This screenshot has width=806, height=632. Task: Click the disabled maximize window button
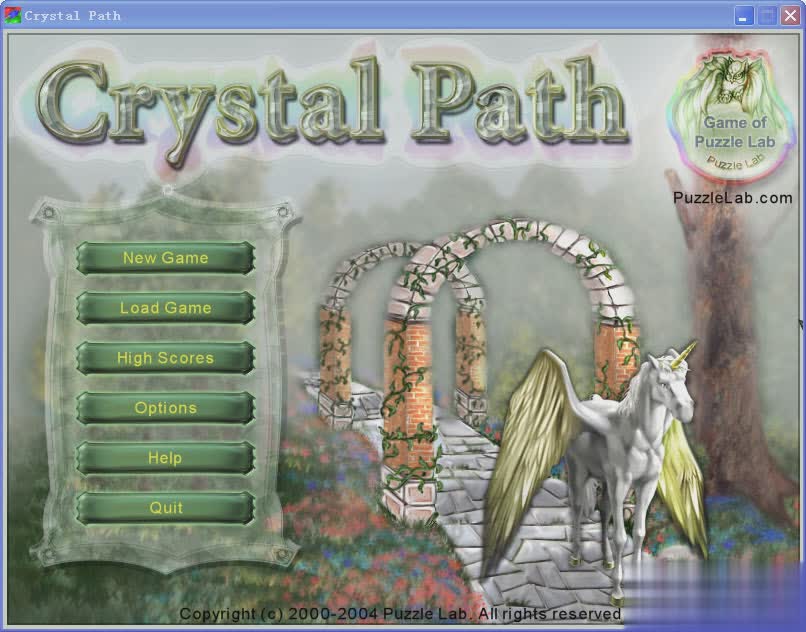(767, 15)
